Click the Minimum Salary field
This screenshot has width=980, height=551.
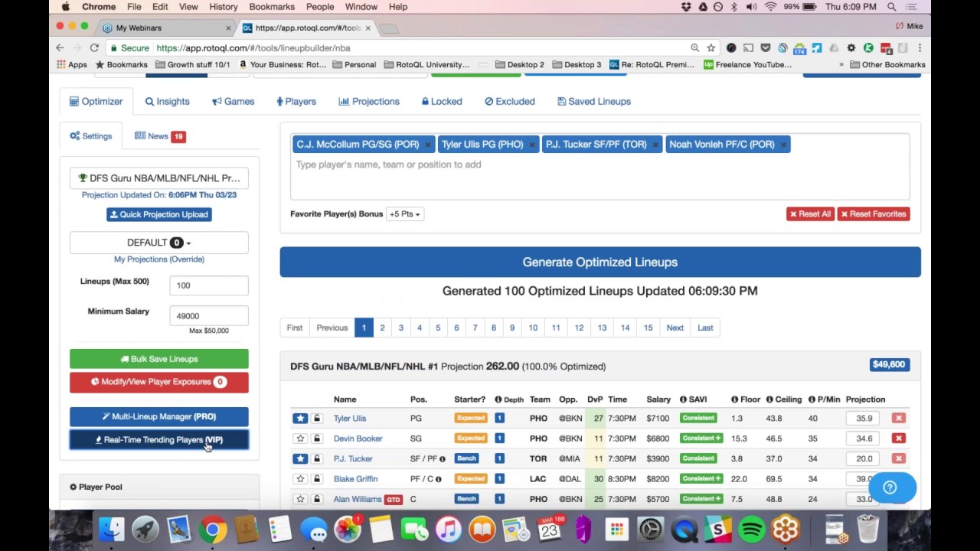[x=209, y=316]
